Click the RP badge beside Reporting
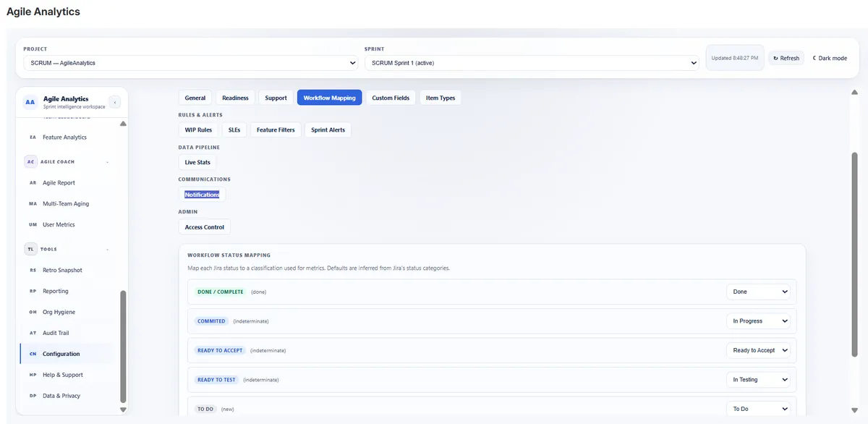868x424 pixels. pyautogui.click(x=33, y=292)
